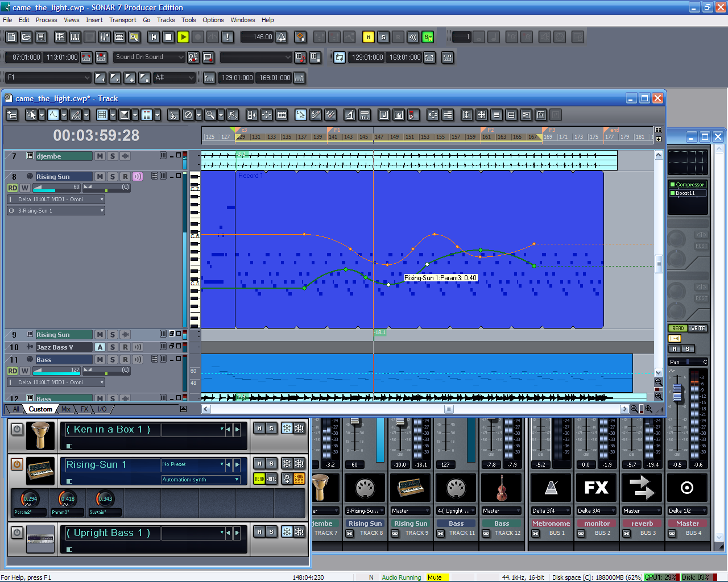Open the 3-Rising-Sun 1 output dropdown
Image resolution: width=728 pixels, height=582 pixels.
click(56, 211)
